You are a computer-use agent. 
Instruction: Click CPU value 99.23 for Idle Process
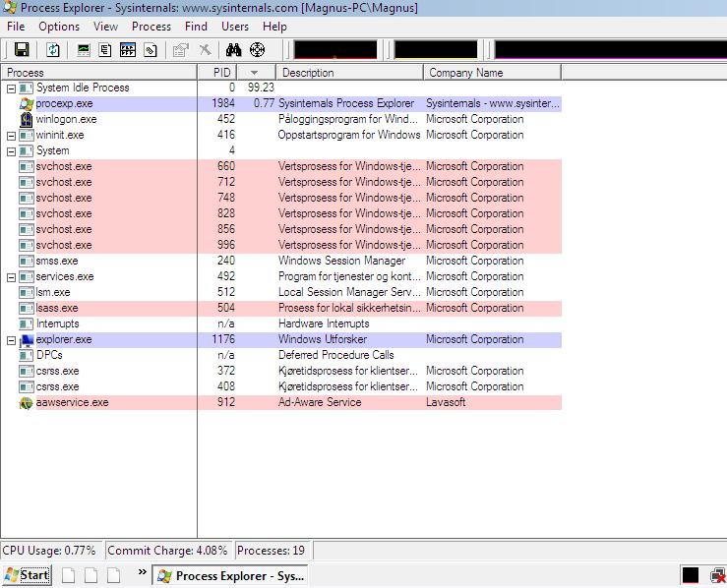click(x=261, y=88)
